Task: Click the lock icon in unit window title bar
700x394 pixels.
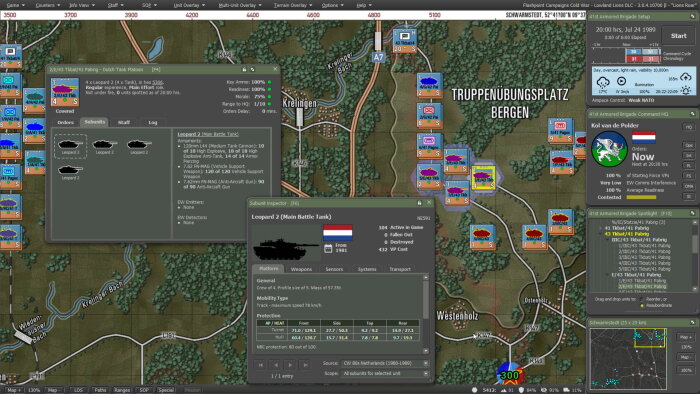Action: point(244,70)
